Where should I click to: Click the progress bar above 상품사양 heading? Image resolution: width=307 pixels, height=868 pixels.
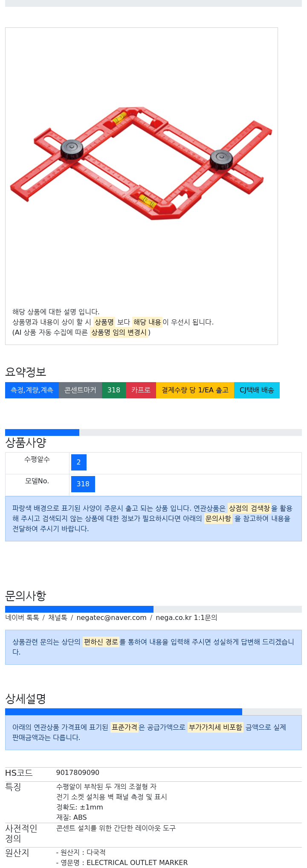tap(153, 433)
